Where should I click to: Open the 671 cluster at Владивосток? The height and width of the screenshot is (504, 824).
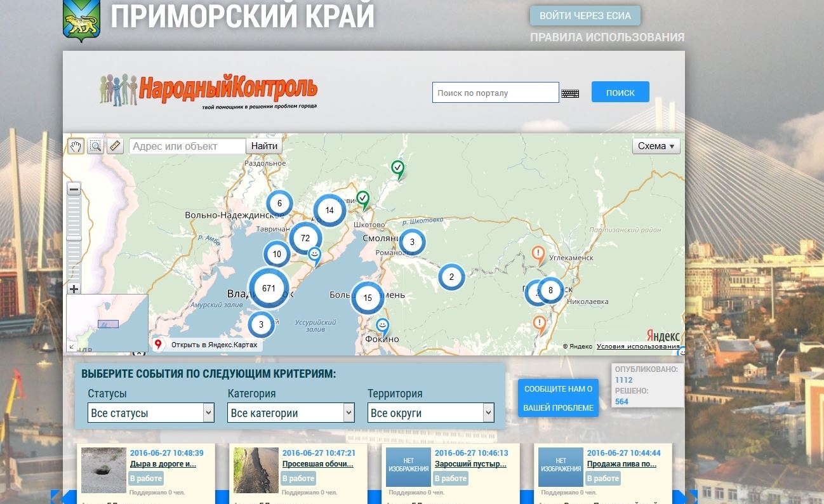coord(269,288)
